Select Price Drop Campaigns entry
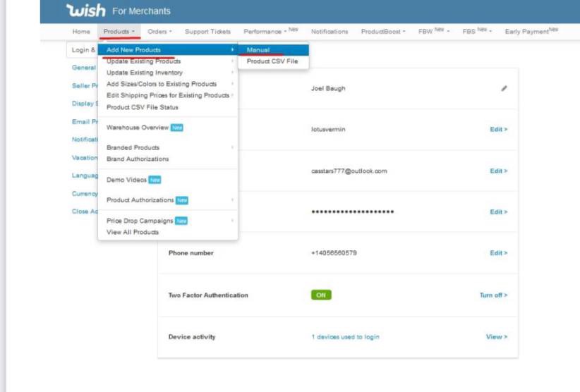 coord(168,221)
